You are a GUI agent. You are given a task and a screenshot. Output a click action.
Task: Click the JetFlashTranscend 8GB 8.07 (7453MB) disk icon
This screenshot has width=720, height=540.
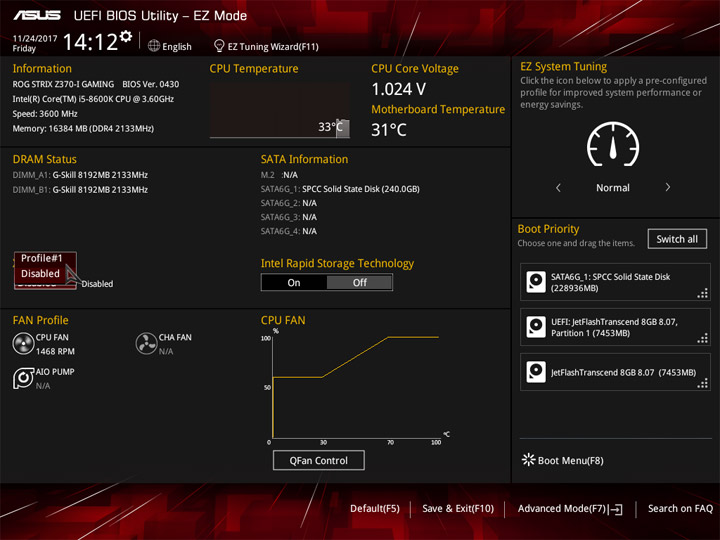click(536, 372)
